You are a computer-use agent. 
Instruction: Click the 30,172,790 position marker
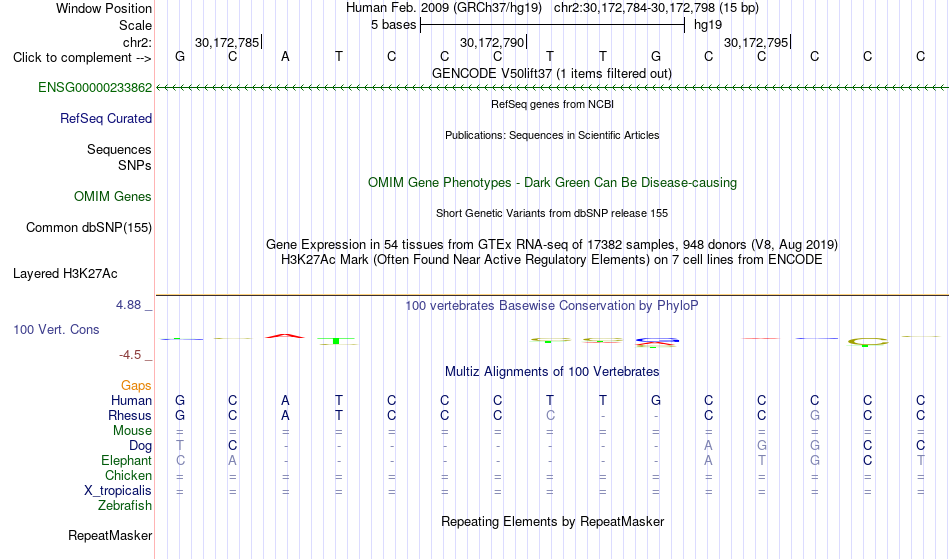[493, 42]
